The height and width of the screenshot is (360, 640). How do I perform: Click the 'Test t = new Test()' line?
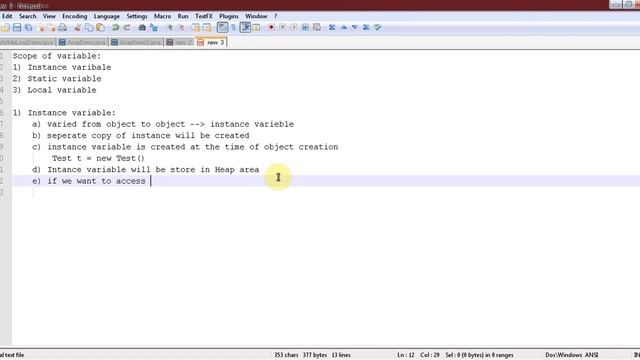pyautogui.click(x=98, y=158)
